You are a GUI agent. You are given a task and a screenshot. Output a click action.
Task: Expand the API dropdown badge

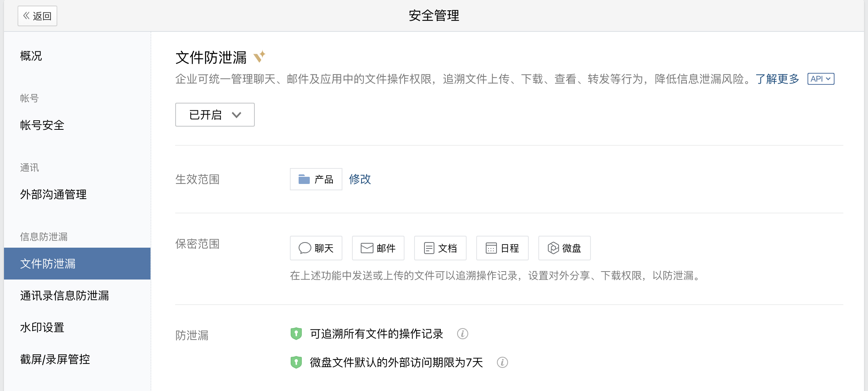pyautogui.click(x=821, y=79)
